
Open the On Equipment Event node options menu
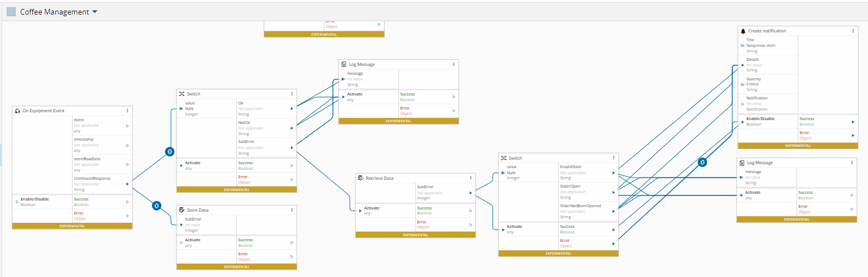coord(127,111)
